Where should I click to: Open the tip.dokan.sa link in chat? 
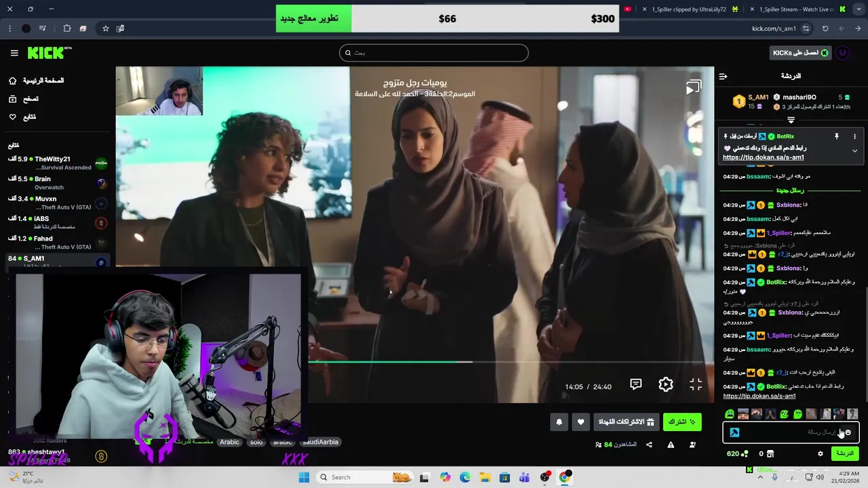pos(759,396)
